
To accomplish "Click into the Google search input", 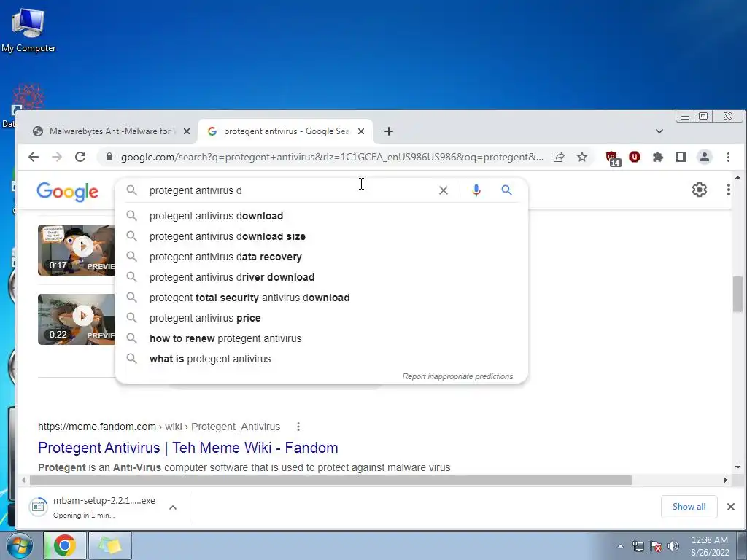I will [x=288, y=190].
